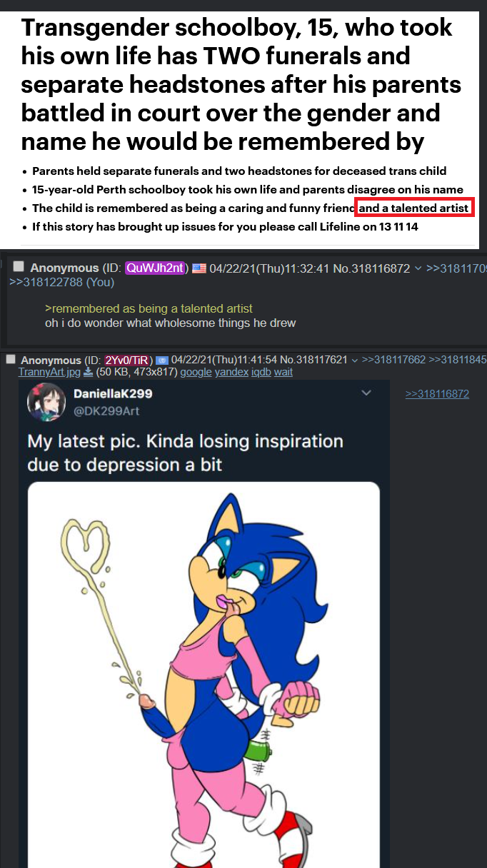487x868 pixels.
Task: Open the iqdb image search link
Action: click(x=261, y=372)
